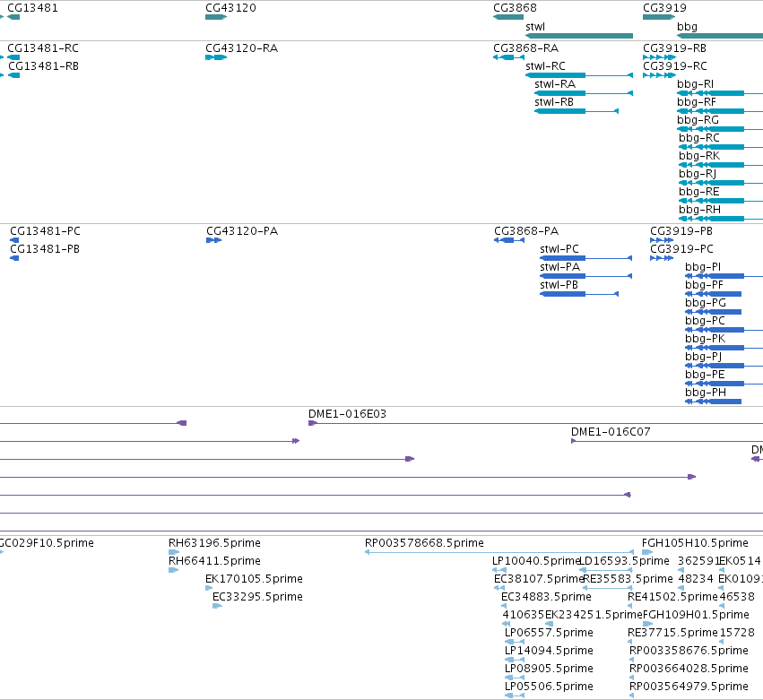
Task: Select the CG3868 gene arrow
Action: (508, 17)
